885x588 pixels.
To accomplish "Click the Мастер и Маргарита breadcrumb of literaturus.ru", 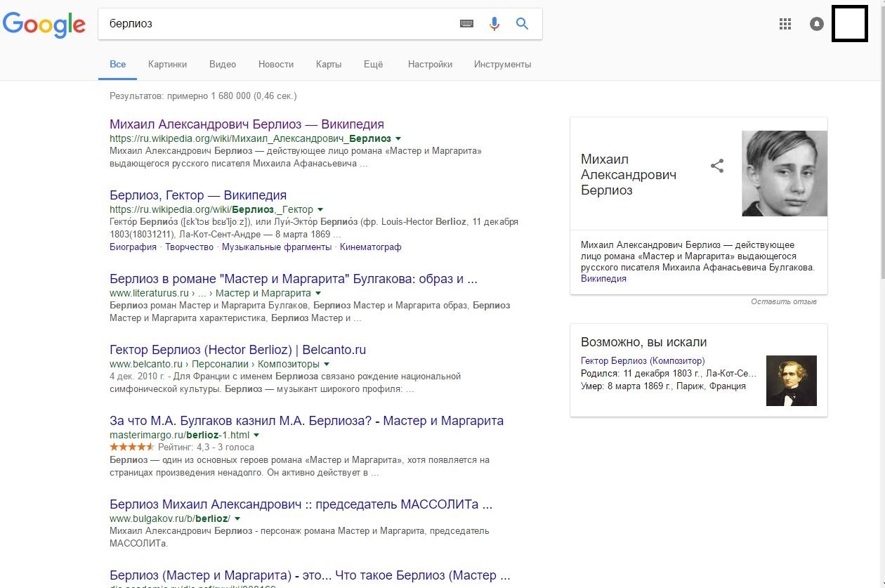I will [263, 293].
